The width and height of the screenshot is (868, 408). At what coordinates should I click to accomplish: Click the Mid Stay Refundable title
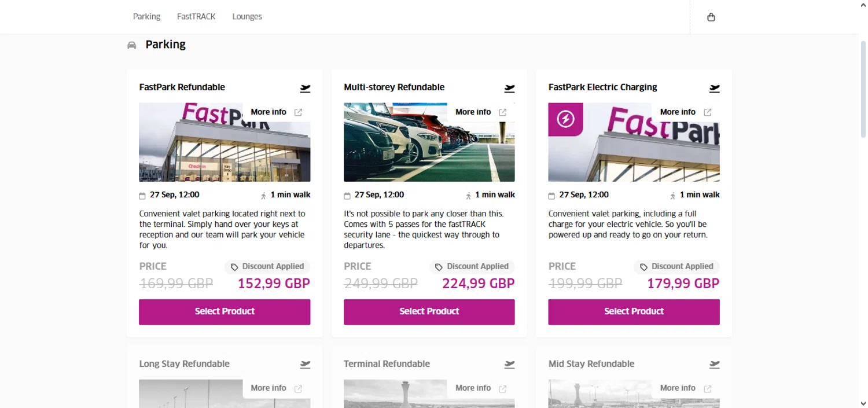pos(591,363)
